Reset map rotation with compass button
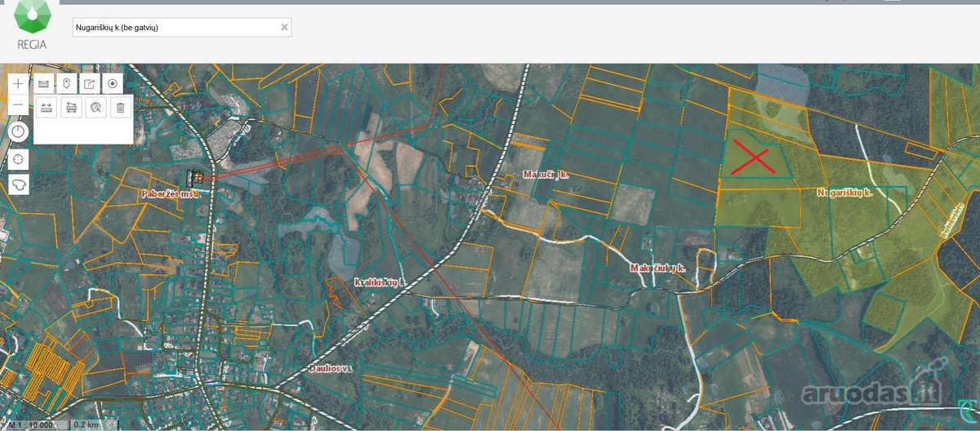The image size is (980, 431). [x=19, y=131]
